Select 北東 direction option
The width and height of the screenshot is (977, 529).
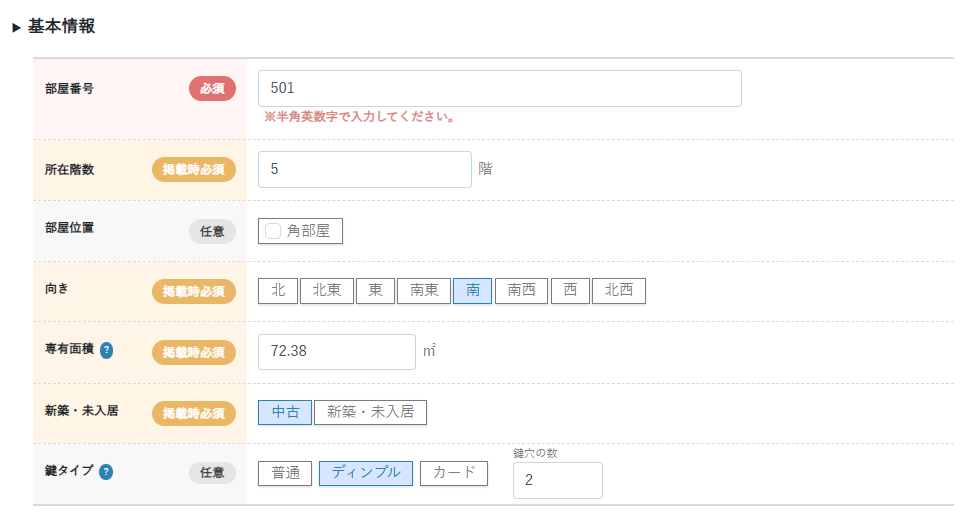327,291
